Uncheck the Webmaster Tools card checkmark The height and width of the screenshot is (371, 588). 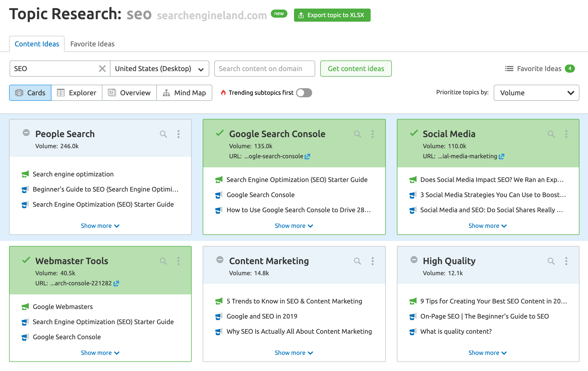click(26, 261)
